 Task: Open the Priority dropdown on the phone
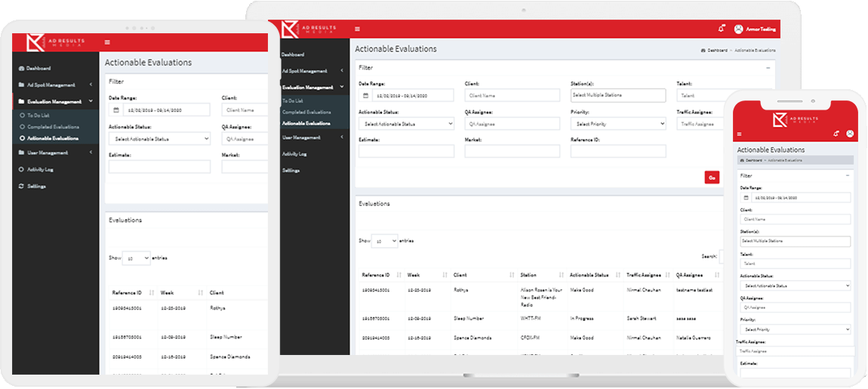pyautogui.click(x=796, y=329)
